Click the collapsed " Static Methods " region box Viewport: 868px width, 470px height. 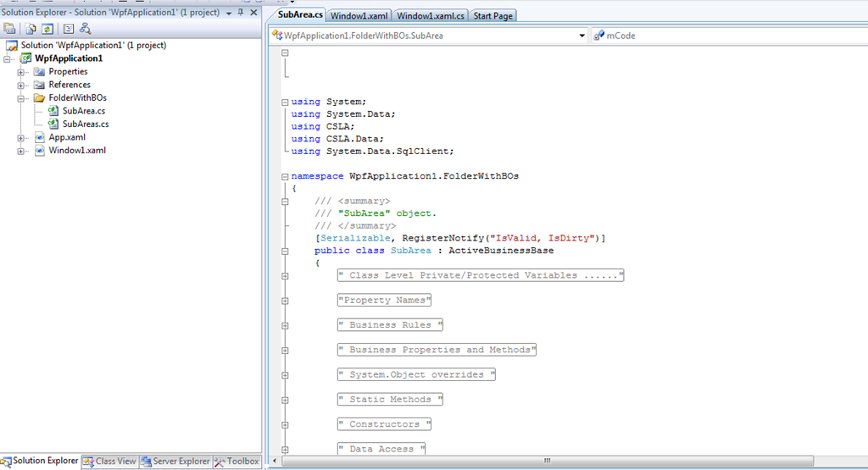pyautogui.click(x=390, y=399)
